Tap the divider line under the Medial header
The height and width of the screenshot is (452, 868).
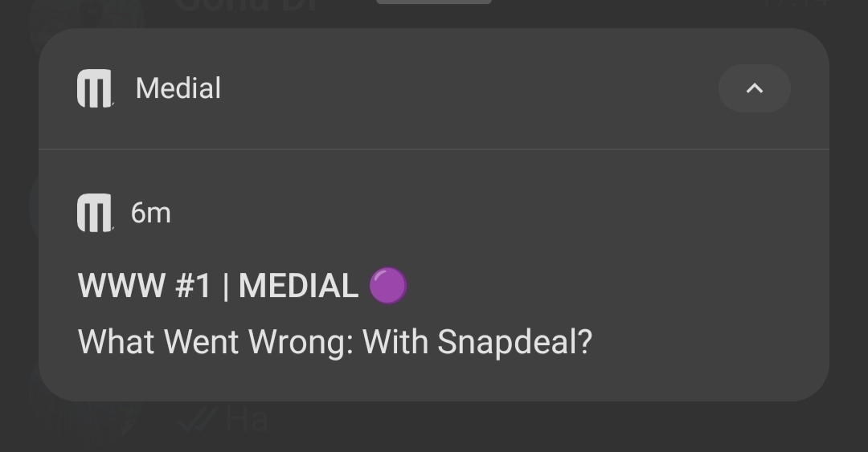[434, 149]
